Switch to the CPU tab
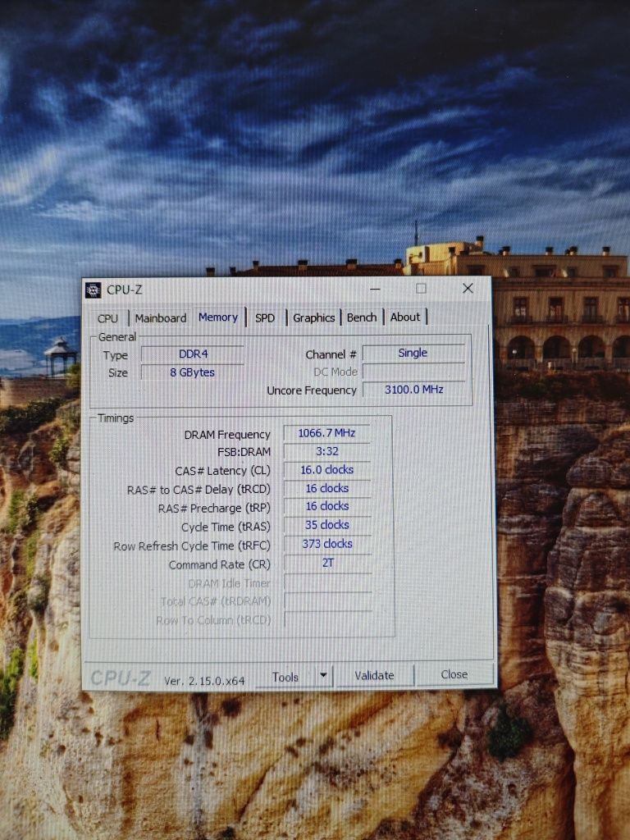The image size is (630, 840). 107,318
